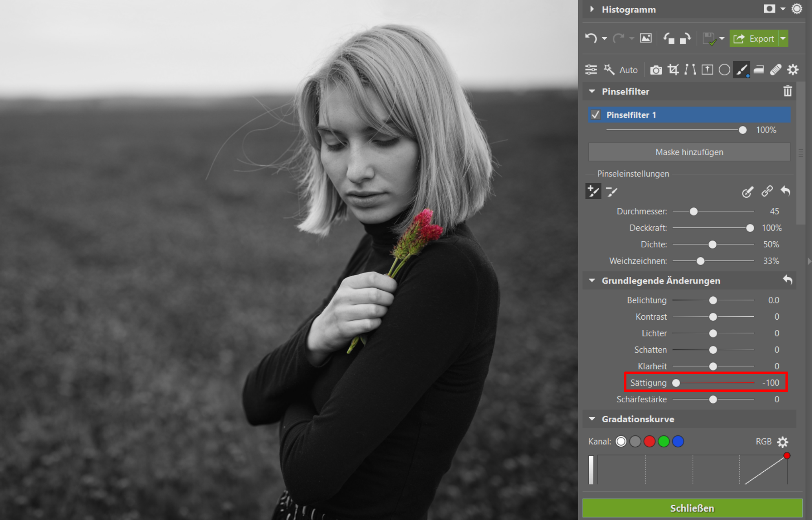This screenshot has width=812, height=520.
Task: Collapse the Gradationskurve section
Action: [x=592, y=419]
